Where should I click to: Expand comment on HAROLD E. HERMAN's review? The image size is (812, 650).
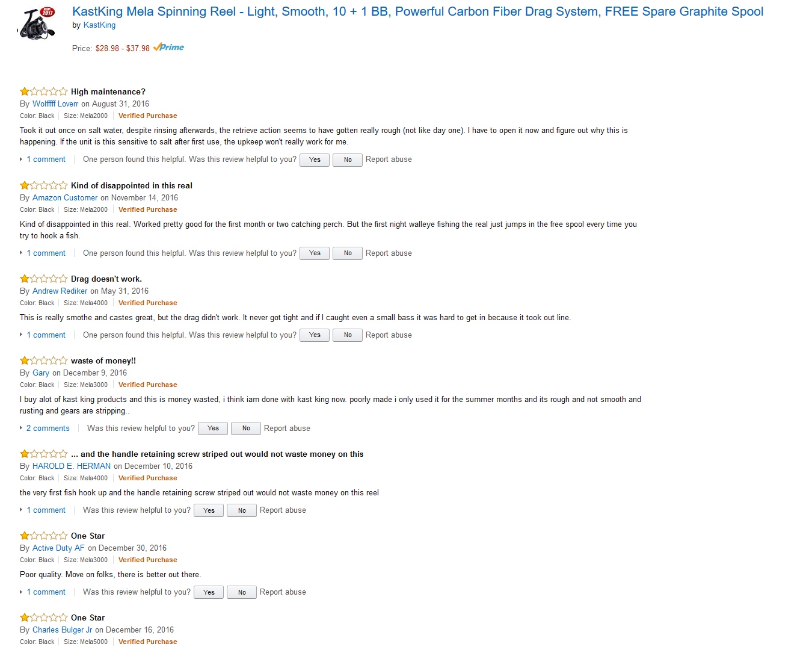46,510
